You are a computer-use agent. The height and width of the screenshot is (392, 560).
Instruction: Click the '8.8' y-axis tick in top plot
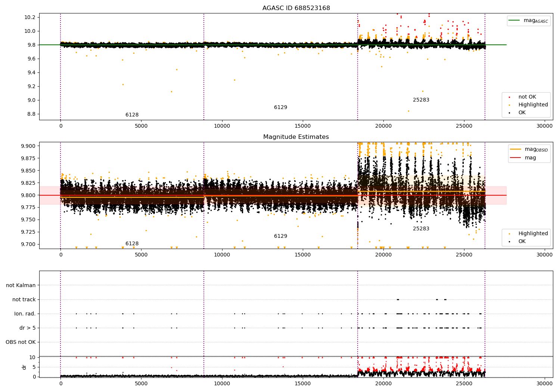(31, 114)
